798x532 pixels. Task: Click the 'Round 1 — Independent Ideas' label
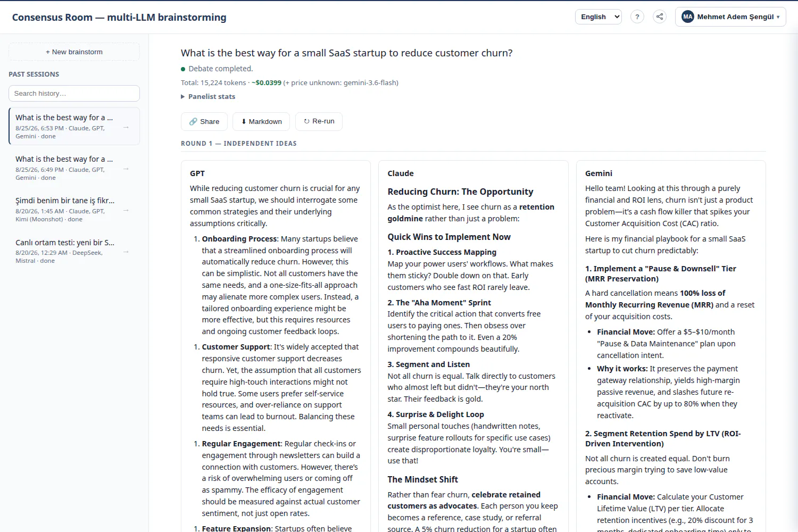point(239,144)
